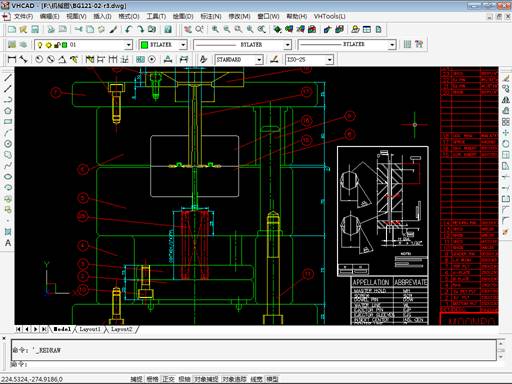
Task: Click the Undo arrow icon
Action: (x=129, y=29)
